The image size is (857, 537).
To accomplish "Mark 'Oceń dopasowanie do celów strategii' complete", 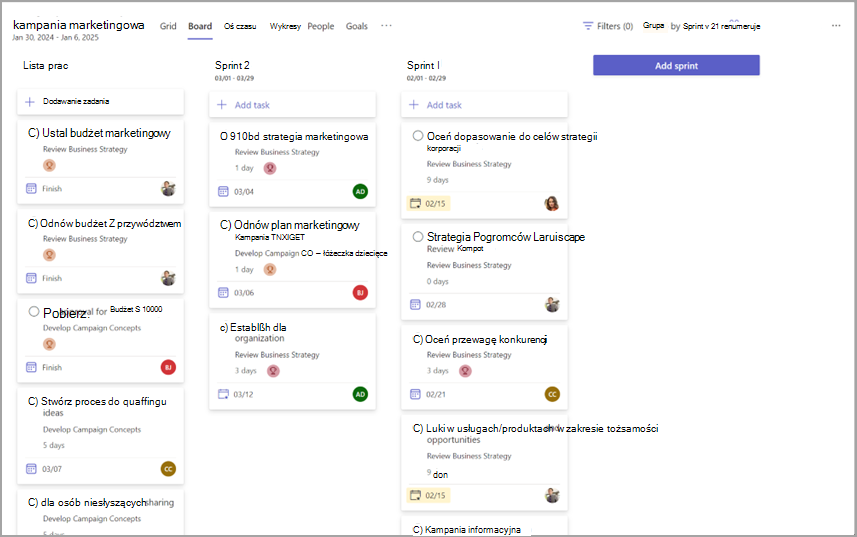I will pyautogui.click(x=418, y=135).
